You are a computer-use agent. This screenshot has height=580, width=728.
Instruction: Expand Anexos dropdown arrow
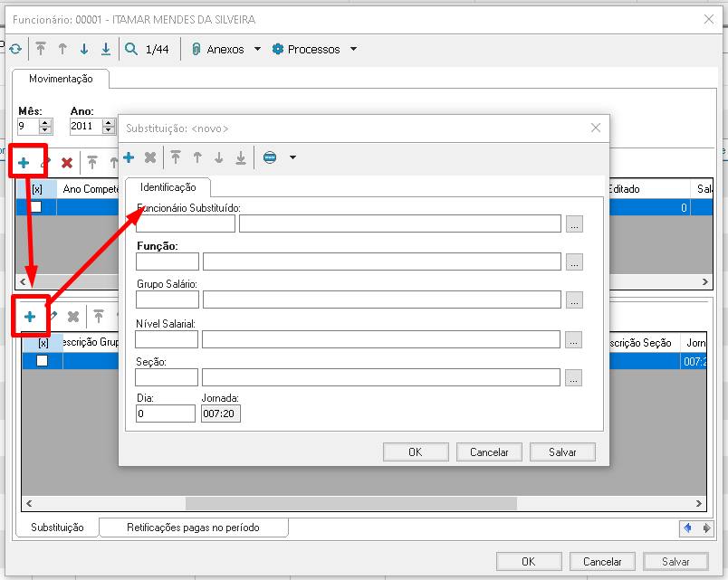point(258,49)
